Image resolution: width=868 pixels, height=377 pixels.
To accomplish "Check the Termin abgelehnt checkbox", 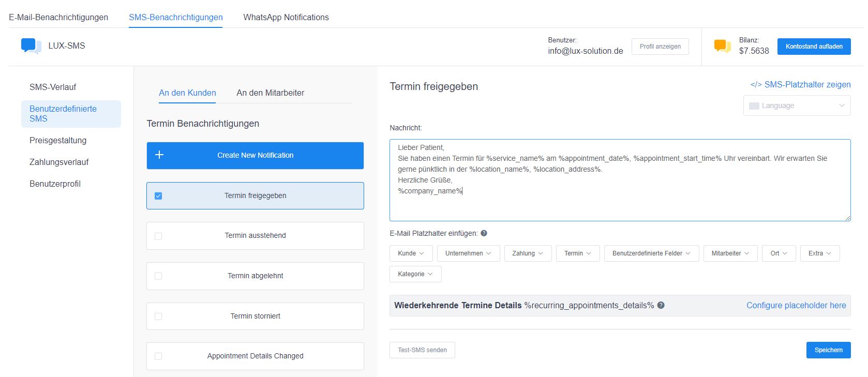I will click(x=158, y=276).
